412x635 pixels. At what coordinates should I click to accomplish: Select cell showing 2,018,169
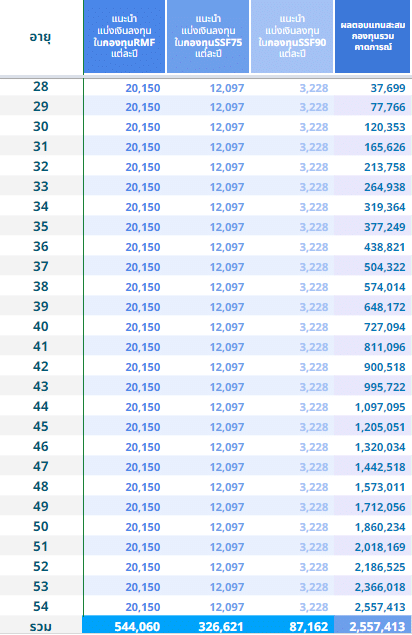380,548
